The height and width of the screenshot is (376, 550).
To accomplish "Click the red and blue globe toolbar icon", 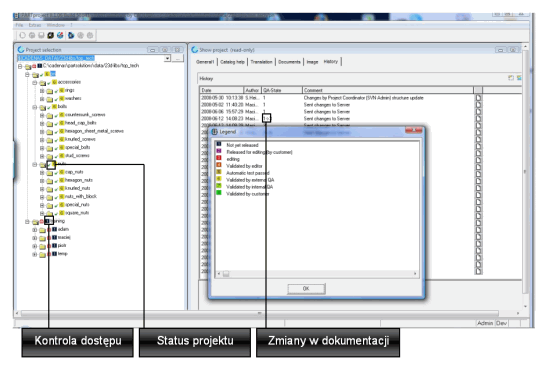I will 60,35.
